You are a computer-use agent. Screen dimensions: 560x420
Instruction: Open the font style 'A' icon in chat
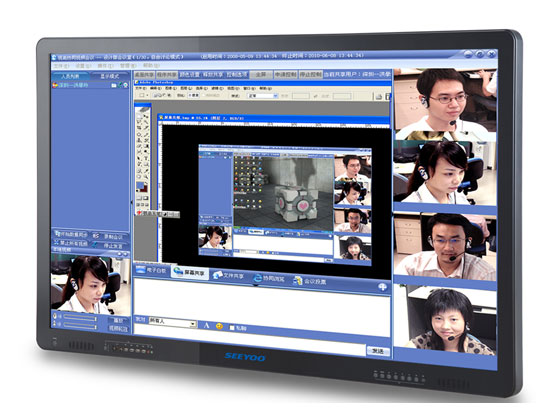206,325
